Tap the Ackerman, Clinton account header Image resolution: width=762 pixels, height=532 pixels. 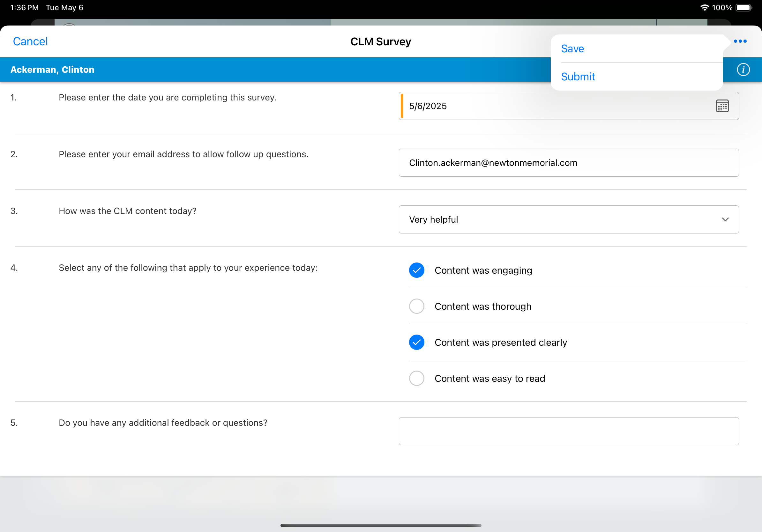pos(52,70)
